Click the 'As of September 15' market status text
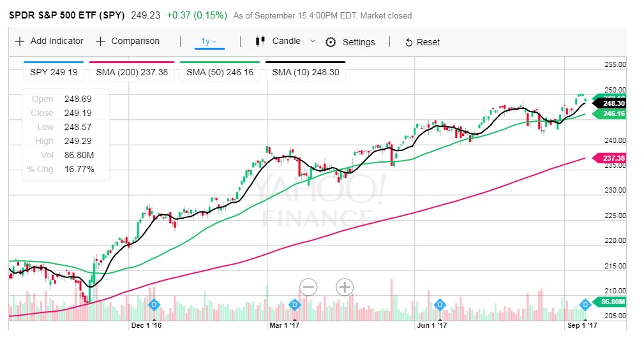 tap(324, 15)
